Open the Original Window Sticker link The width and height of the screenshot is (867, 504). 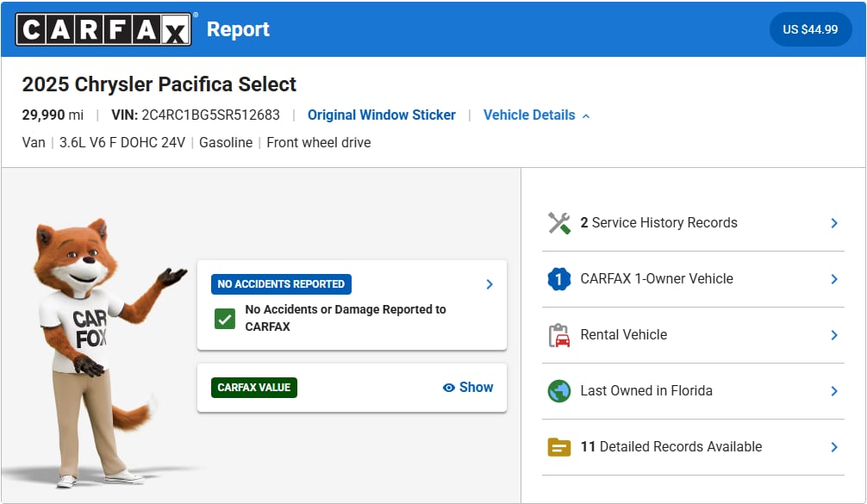point(382,115)
